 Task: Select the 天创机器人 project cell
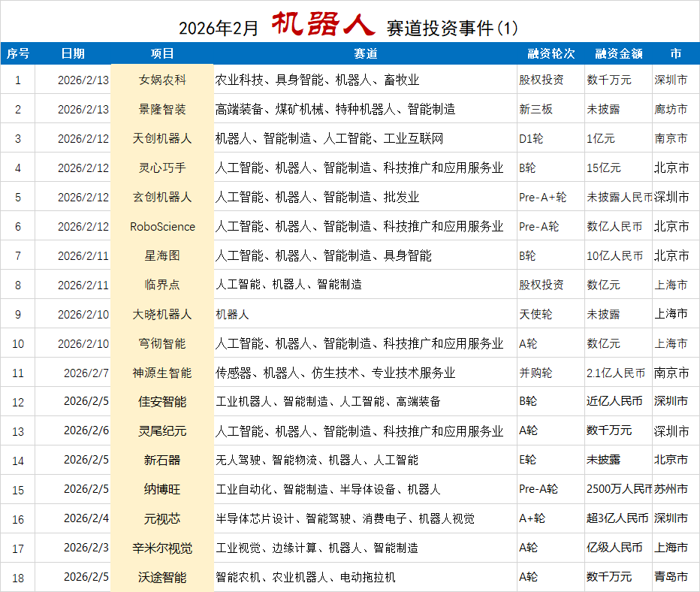pos(162,138)
